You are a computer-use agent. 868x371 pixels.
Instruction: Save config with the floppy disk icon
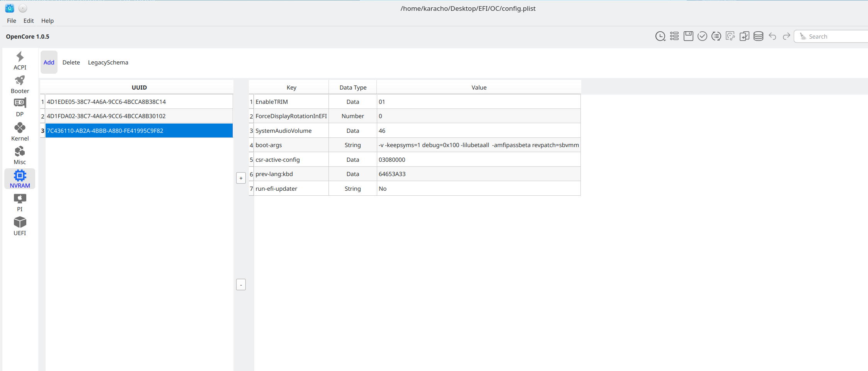(x=688, y=36)
